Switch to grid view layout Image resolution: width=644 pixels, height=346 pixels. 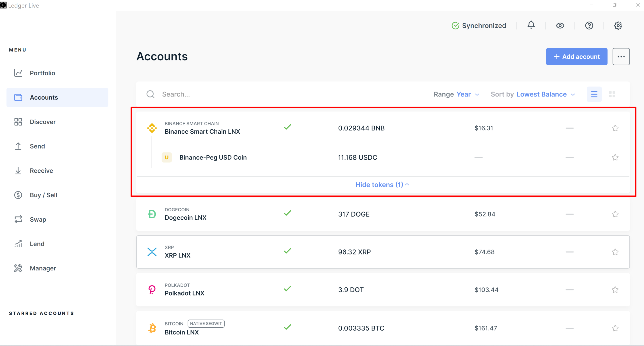(x=612, y=94)
